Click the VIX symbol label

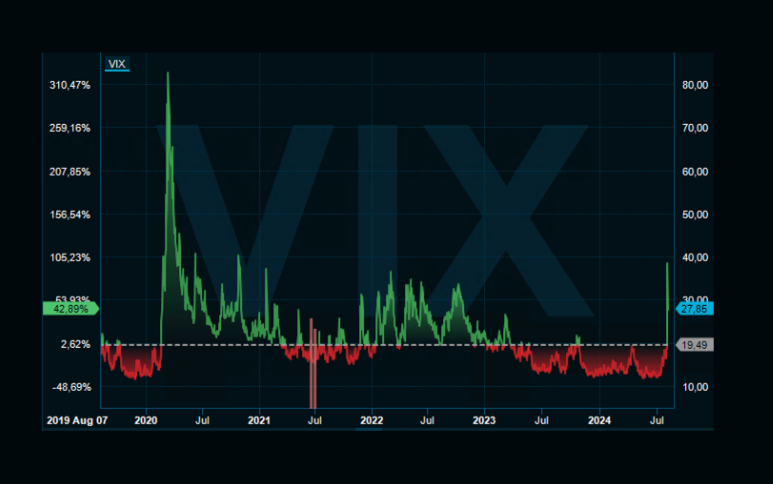click(x=117, y=64)
